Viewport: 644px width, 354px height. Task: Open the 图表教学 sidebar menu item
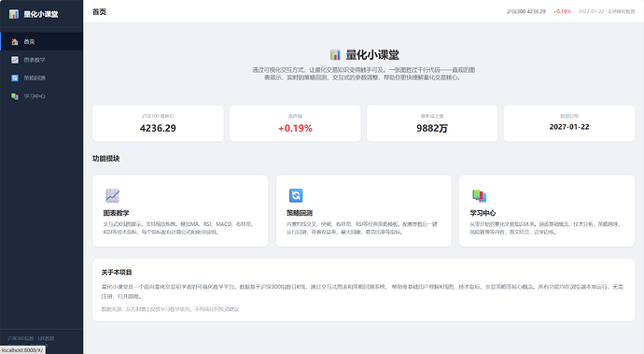pos(41,60)
